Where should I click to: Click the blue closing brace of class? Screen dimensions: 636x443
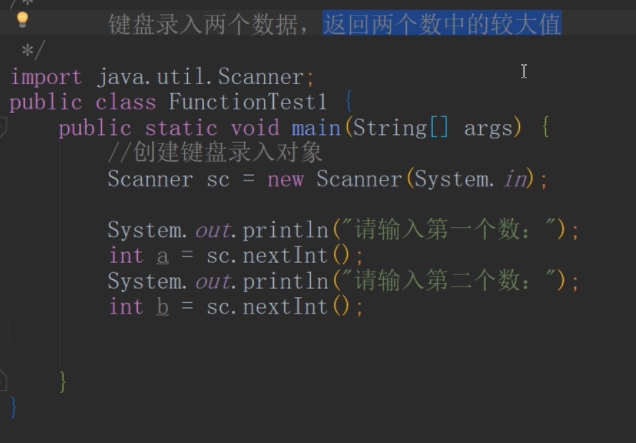(x=13, y=406)
